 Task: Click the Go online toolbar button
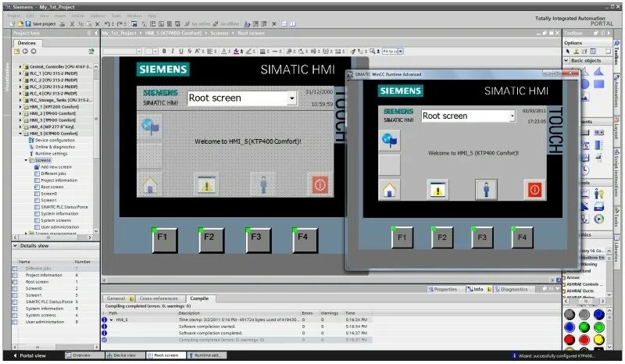coord(198,24)
